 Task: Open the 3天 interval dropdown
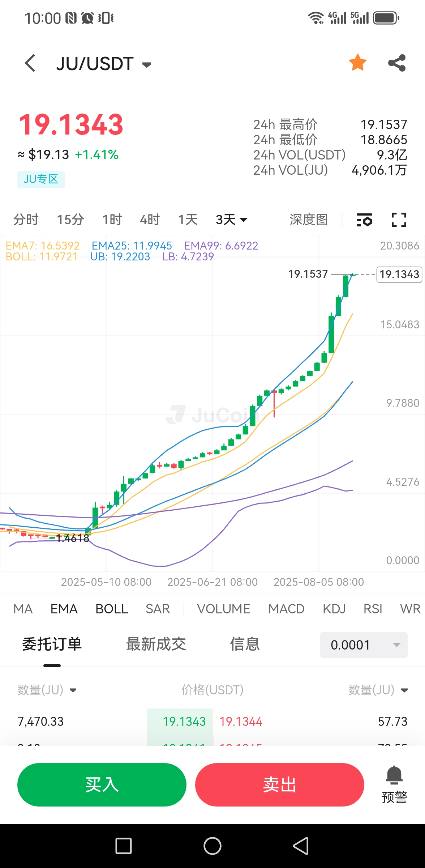(x=232, y=220)
